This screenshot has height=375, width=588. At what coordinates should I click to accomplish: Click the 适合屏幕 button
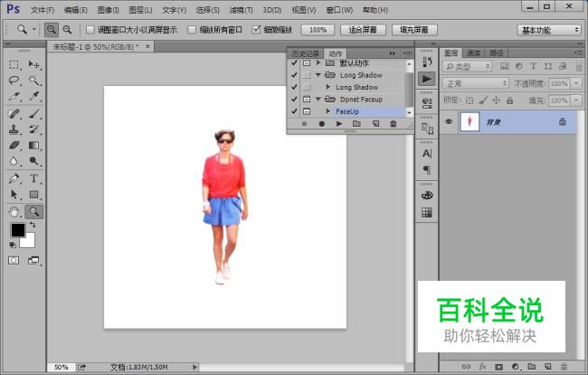click(362, 30)
